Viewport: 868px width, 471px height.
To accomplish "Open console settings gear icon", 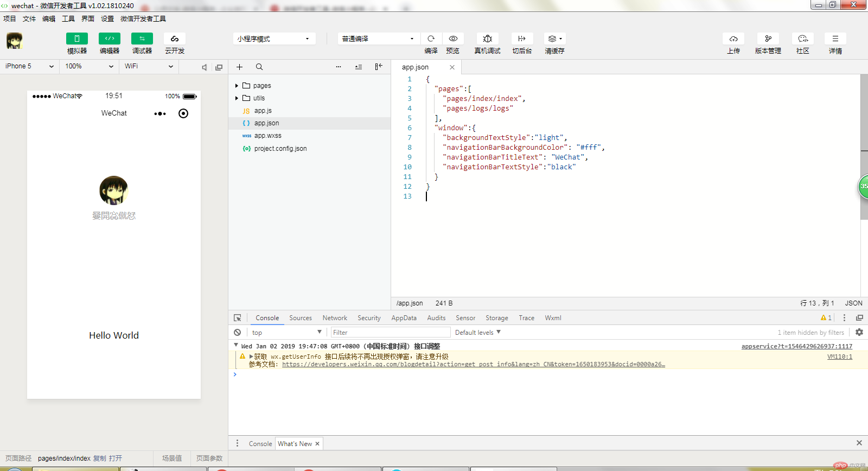I will click(x=859, y=332).
